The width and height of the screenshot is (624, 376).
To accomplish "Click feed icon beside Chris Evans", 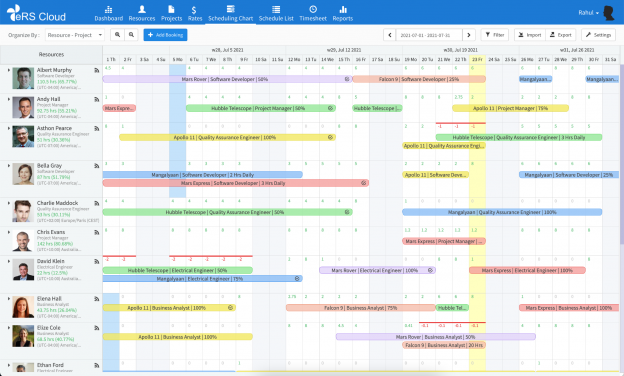I will [96, 232].
